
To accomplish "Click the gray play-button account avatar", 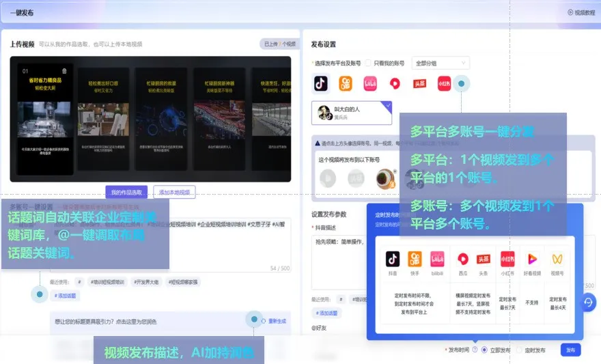I will pyautogui.click(x=328, y=178).
